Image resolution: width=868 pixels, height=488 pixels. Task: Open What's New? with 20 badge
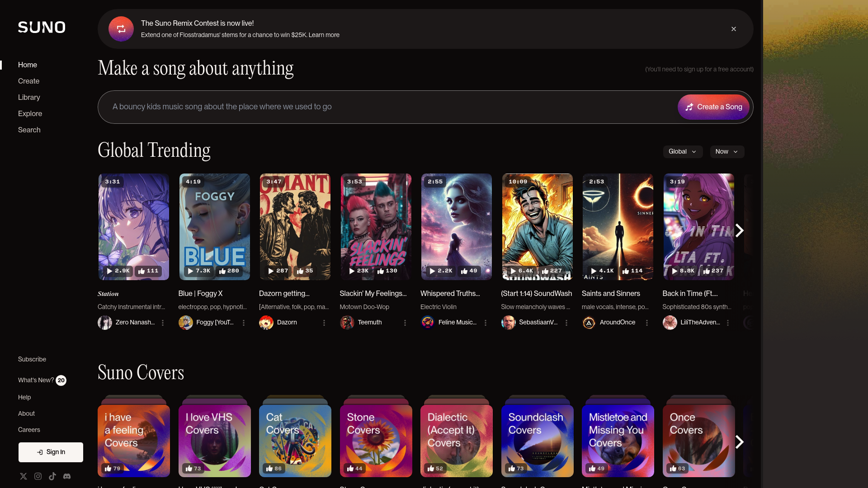tap(42, 380)
